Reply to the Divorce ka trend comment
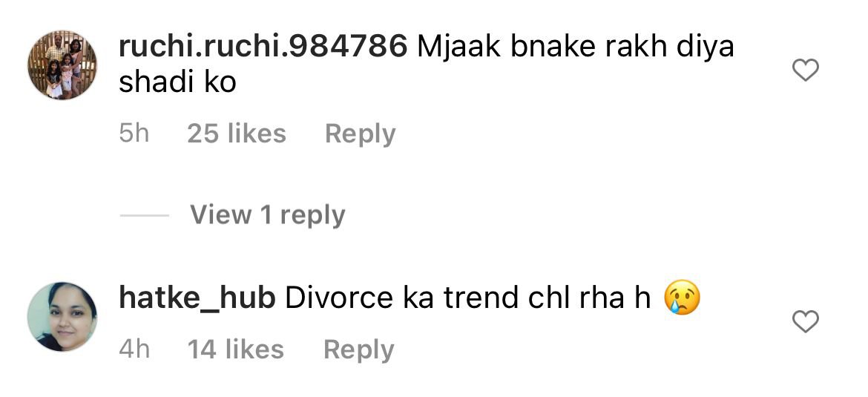This screenshot has width=868, height=397. pyautogui.click(x=359, y=350)
